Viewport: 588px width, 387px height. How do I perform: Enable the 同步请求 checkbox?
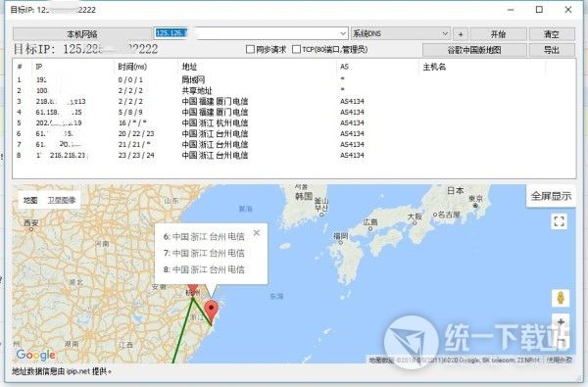coord(251,49)
